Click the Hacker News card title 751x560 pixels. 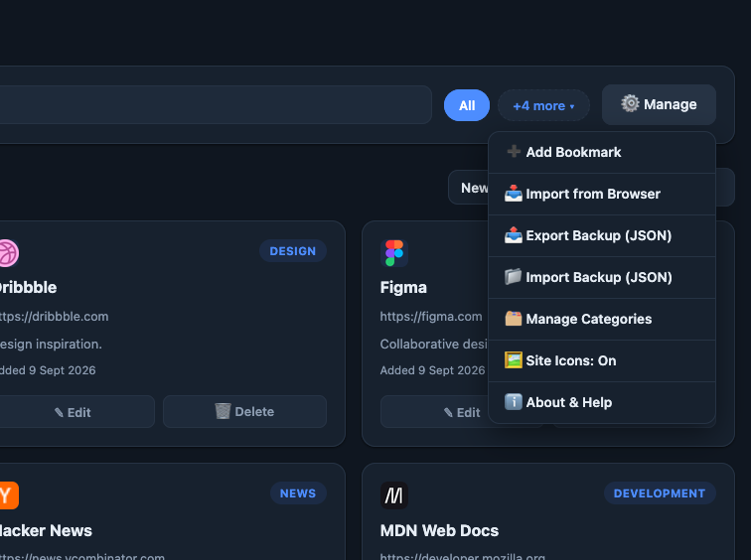coord(46,531)
